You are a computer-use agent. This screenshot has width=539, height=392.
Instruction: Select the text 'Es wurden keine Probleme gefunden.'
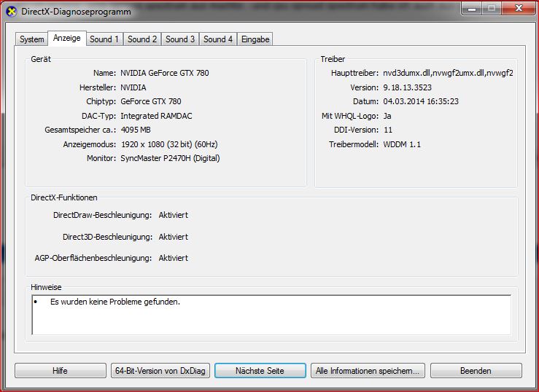click(115, 302)
